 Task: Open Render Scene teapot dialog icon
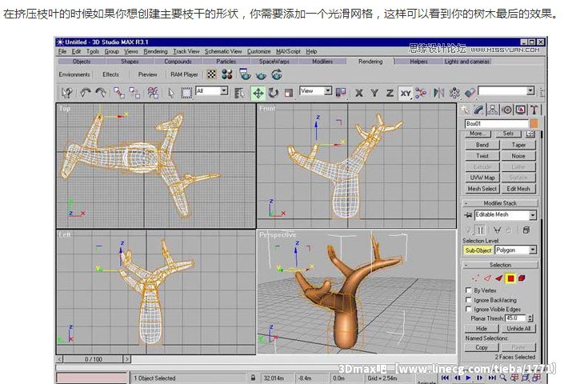tap(245, 74)
